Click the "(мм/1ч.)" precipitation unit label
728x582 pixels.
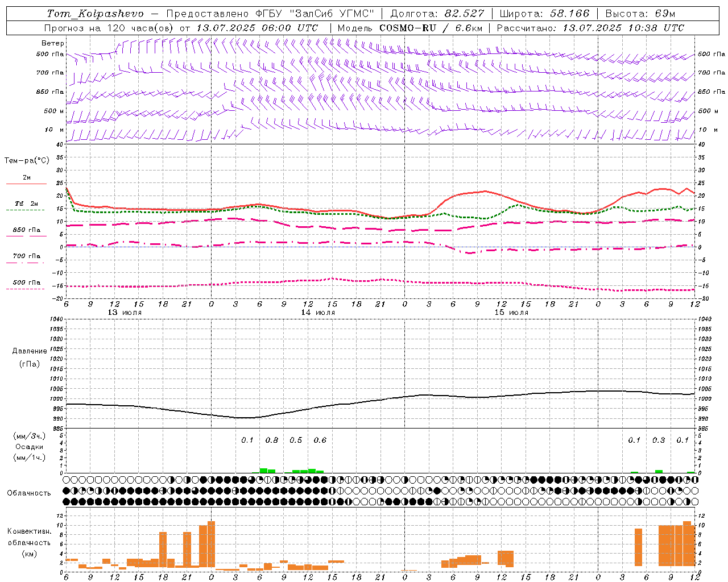pyautogui.click(x=30, y=458)
